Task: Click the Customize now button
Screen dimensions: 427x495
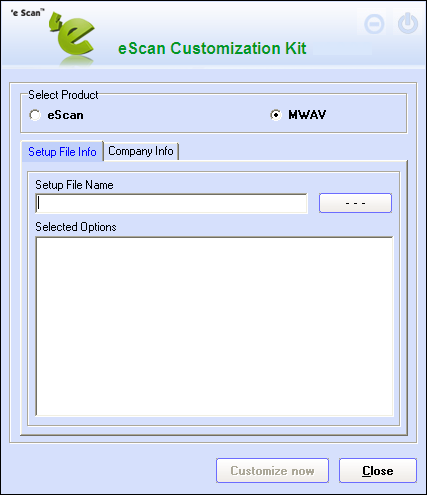Action: pos(272,471)
